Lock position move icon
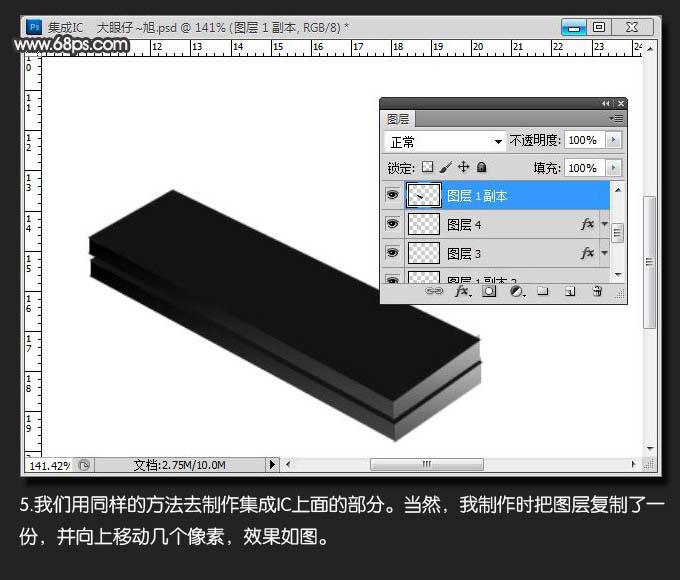 click(x=464, y=167)
